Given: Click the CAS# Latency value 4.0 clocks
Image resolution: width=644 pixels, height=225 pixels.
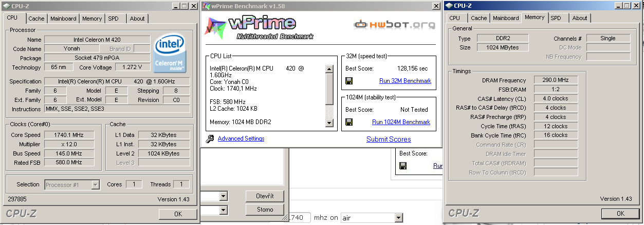Looking at the screenshot, I should (556, 99).
